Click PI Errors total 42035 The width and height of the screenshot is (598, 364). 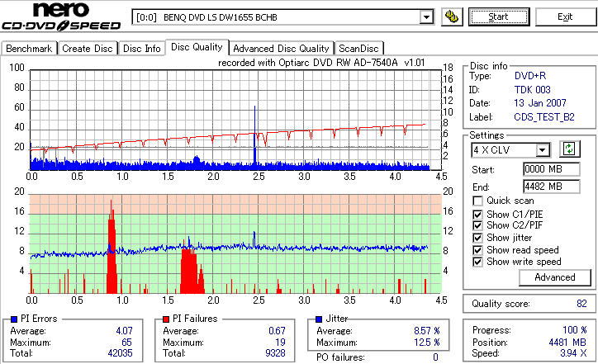(120, 353)
